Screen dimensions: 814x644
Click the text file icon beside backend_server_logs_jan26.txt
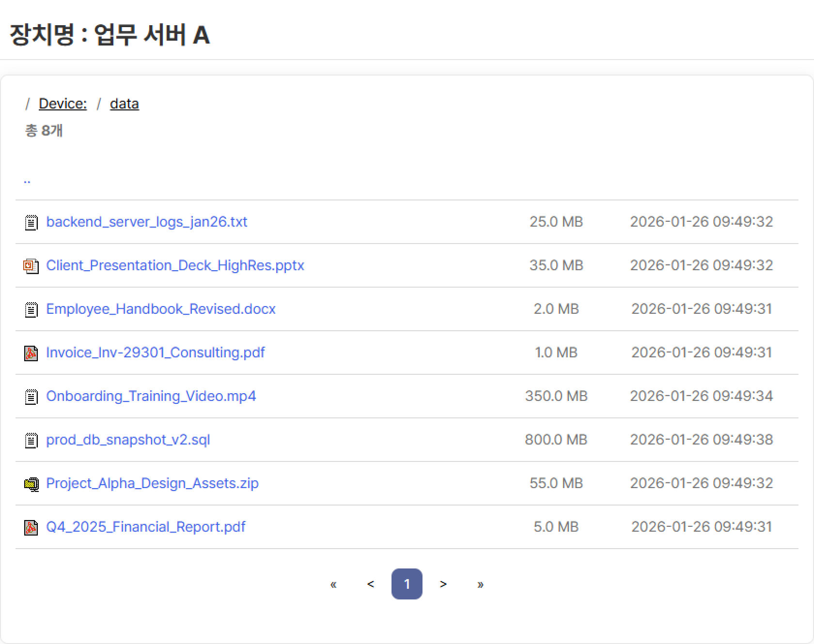pyautogui.click(x=31, y=222)
